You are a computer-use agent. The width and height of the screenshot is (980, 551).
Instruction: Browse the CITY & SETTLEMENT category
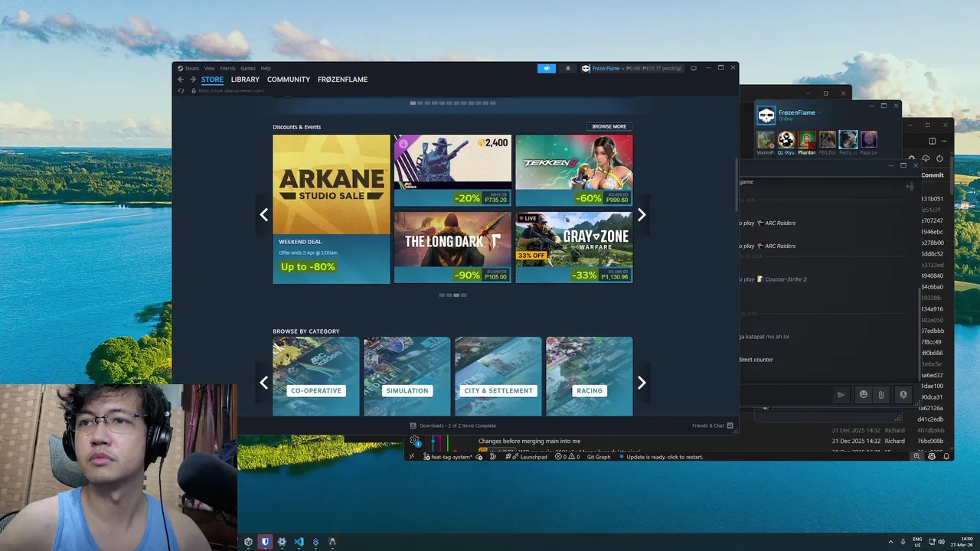(x=498, y=377)
